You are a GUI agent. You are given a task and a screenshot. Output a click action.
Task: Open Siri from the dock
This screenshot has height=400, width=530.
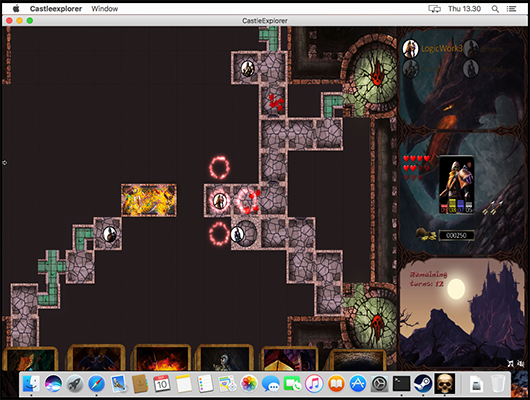coord(53,384)
